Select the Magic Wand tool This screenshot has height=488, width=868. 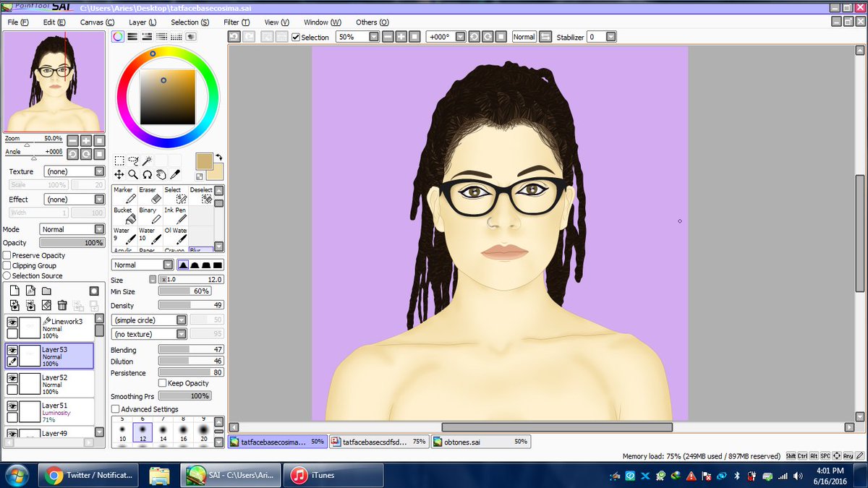(147, 160)
